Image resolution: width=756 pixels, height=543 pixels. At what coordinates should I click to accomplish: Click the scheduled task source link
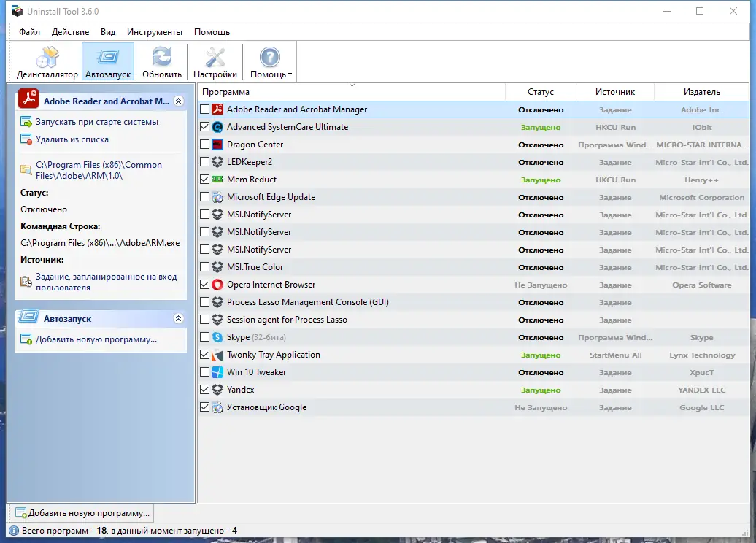click(106, 282)
